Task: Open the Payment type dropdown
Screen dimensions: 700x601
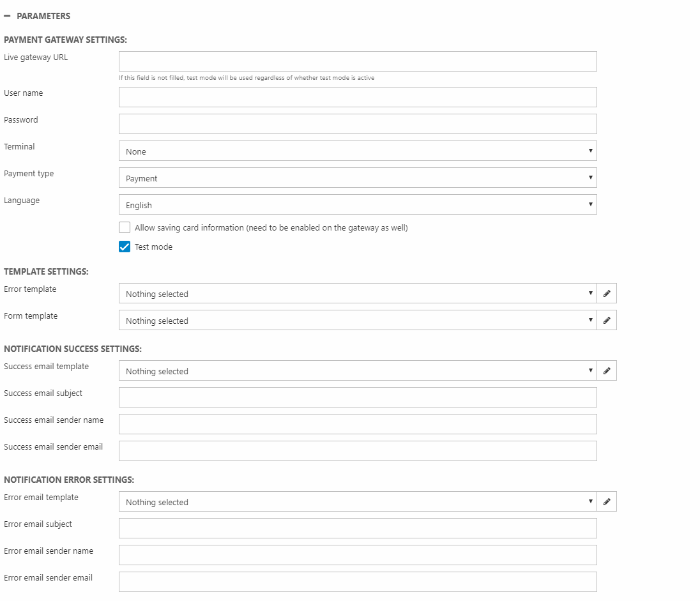Action: 358,178
